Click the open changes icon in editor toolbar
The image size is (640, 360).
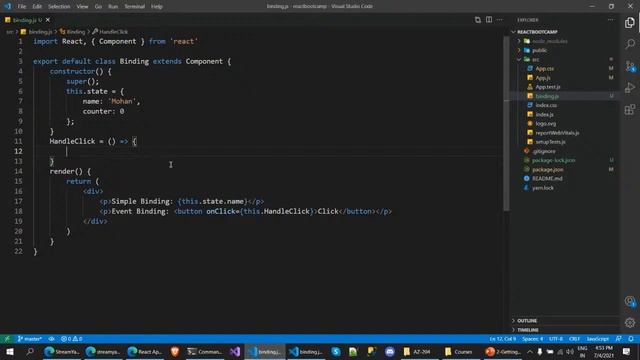[478, 20]
